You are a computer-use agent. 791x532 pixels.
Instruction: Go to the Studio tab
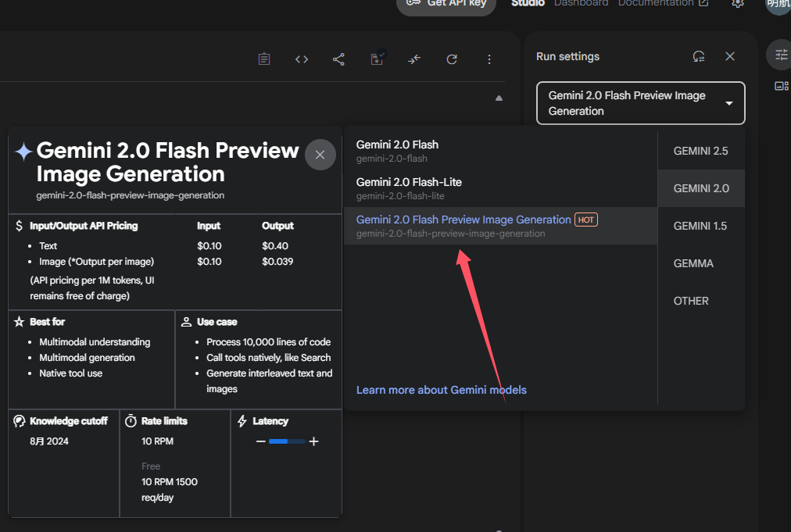(528, 4)
